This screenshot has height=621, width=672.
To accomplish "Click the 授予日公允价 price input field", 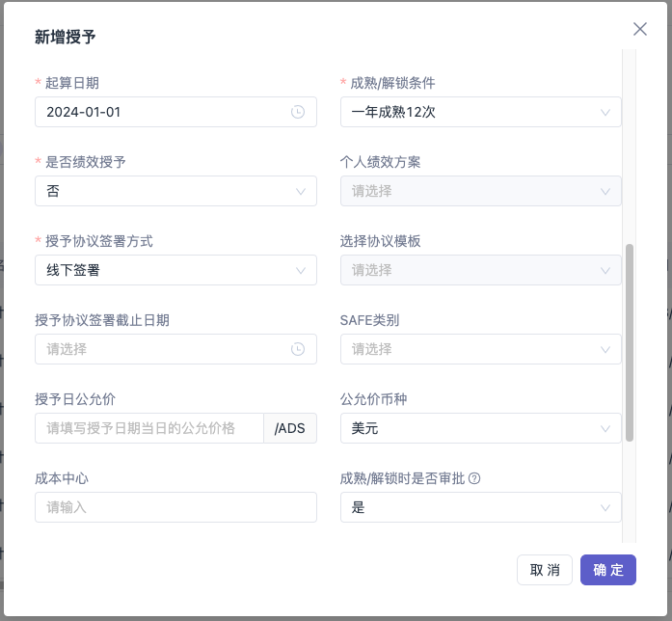I will [149, 428].
